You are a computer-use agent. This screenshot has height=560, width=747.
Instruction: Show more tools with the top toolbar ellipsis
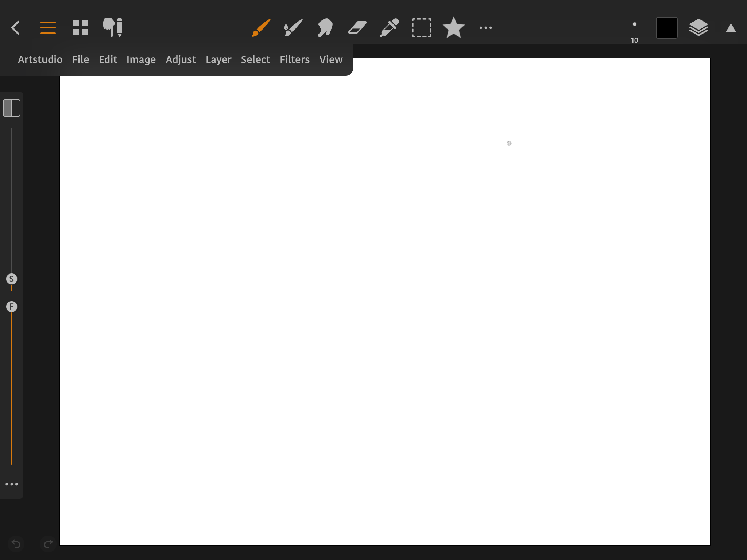coord(485,28)
